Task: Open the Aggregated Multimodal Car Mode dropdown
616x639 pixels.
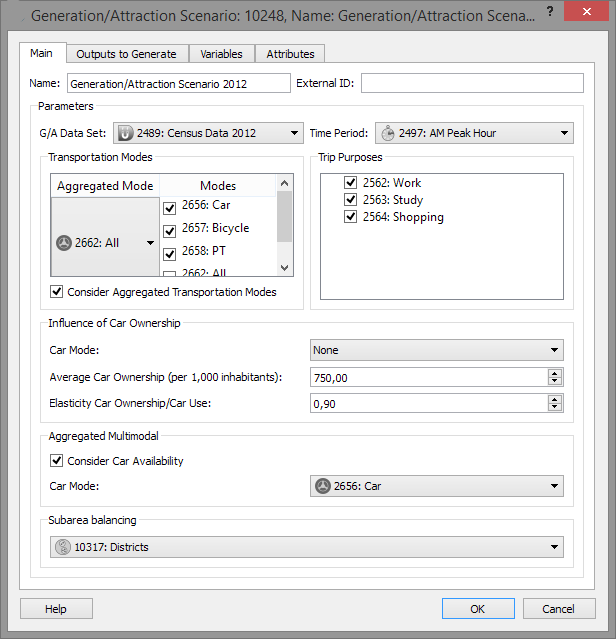Action: [x=437, y=486]
